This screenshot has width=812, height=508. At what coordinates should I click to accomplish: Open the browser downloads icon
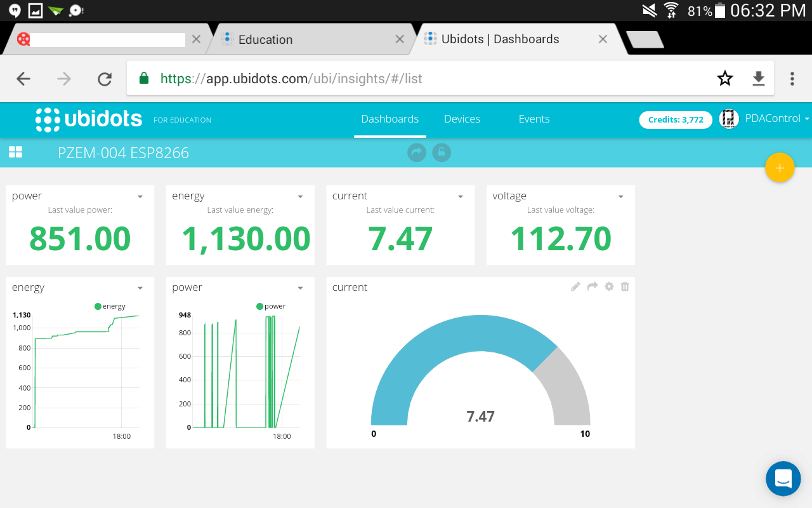(759, 79)
